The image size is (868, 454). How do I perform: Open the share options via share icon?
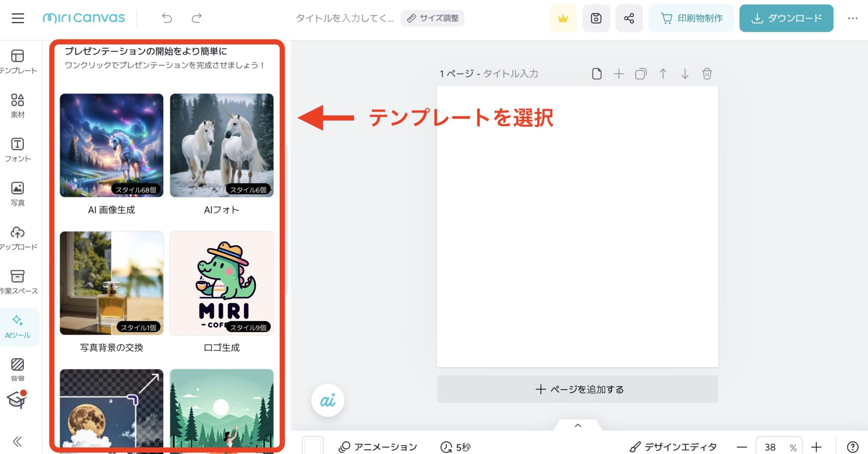[629, 18]
